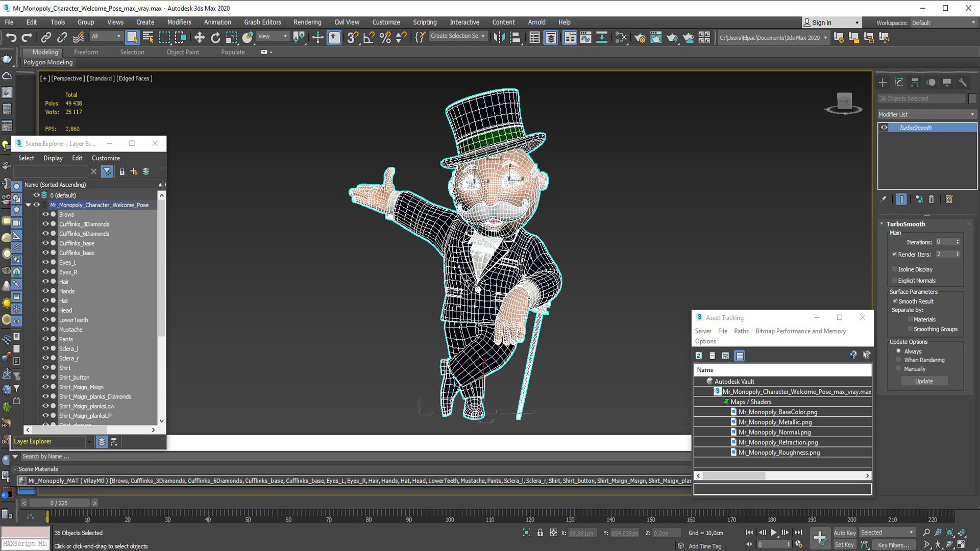This screenshot has height=551, width=980.
Task: Open the Layer Explorer dropdown arrow
Action: click(x=89, y=442)
